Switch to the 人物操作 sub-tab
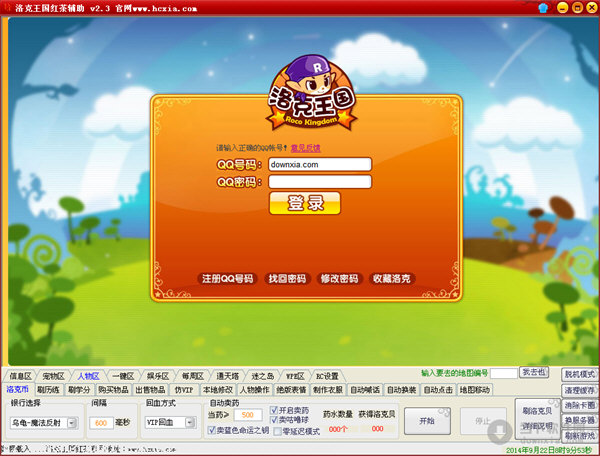The height and width of the screenshot is (456, 600). click(x=255, y=389)
